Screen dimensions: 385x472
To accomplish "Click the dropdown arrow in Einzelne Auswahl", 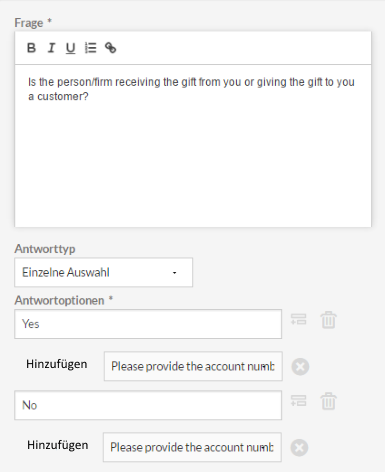I will [x=174, y=273].
